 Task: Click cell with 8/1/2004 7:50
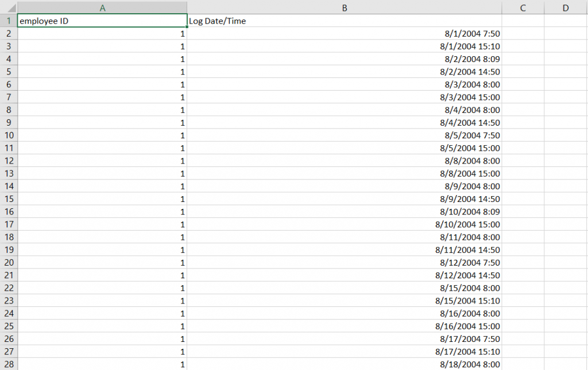(x=345, y=33)
